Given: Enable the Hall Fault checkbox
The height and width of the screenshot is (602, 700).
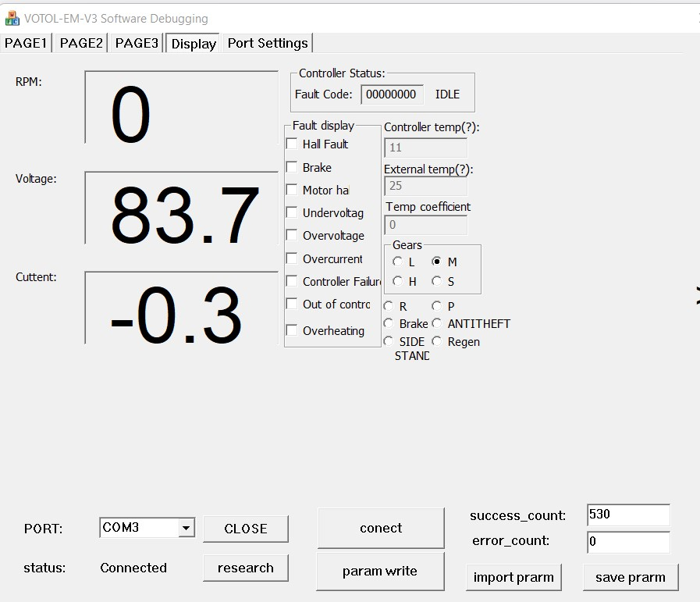Looking at the screenshot, I should 292,144.
